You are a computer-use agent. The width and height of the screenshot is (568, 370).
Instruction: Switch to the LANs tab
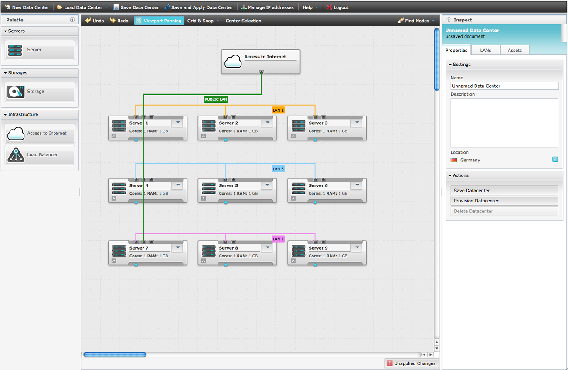coord(485,50)
